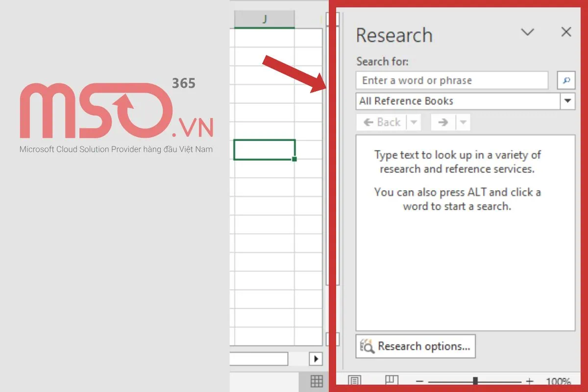Open the All Reference Books dropdown
Image resolution: width=588 pixels, height=392 pixels.
coord(568,101)
